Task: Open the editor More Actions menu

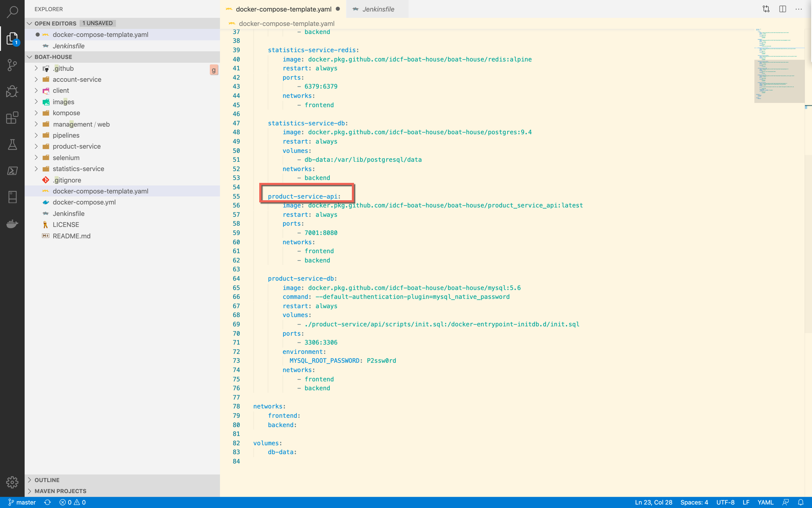Action: pyautogui.click(x=798, y=9)
